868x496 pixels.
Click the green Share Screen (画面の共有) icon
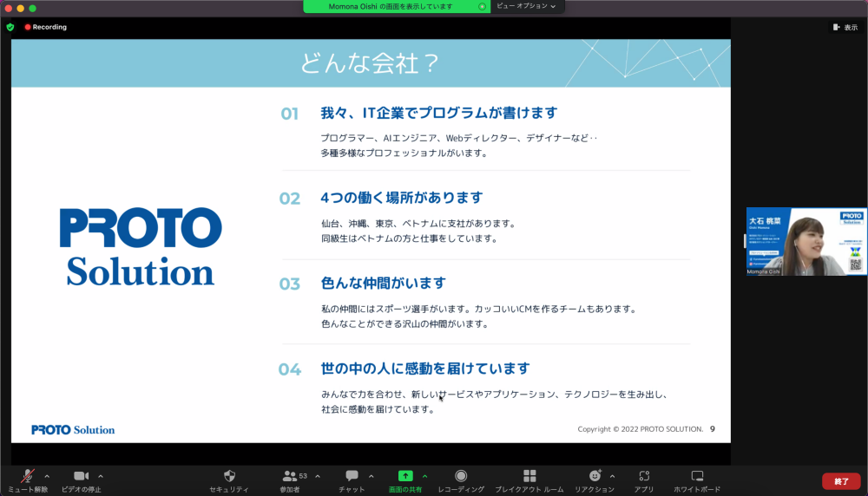tap(405, 476)
